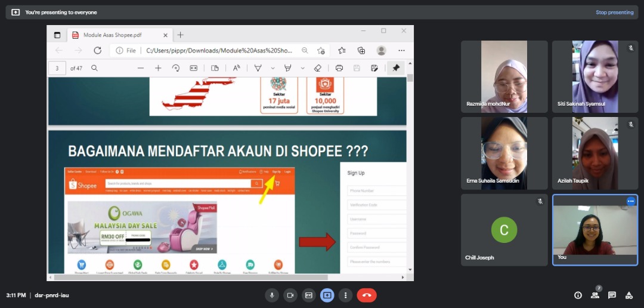
Task: Click PDF scrollbar down arrow
Action: click(x=410, y=270)
